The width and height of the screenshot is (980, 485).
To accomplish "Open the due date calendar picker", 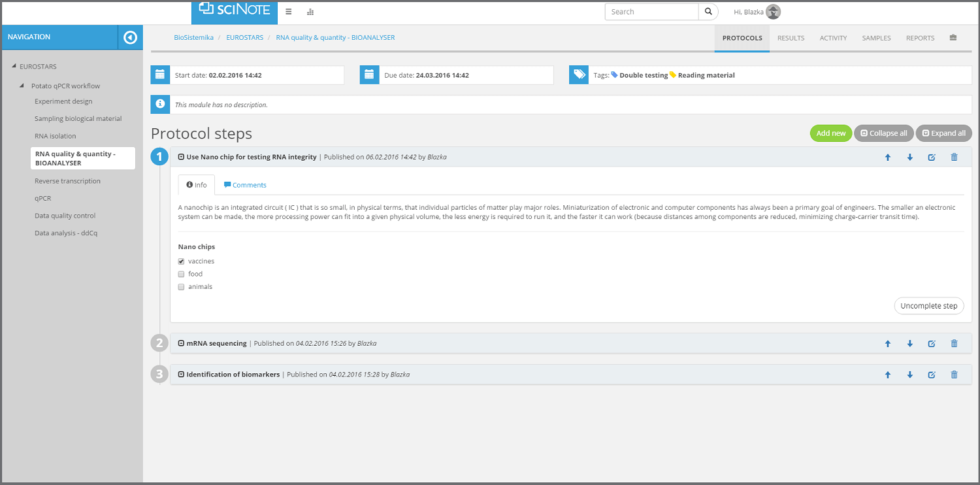I will pos(369,75).
